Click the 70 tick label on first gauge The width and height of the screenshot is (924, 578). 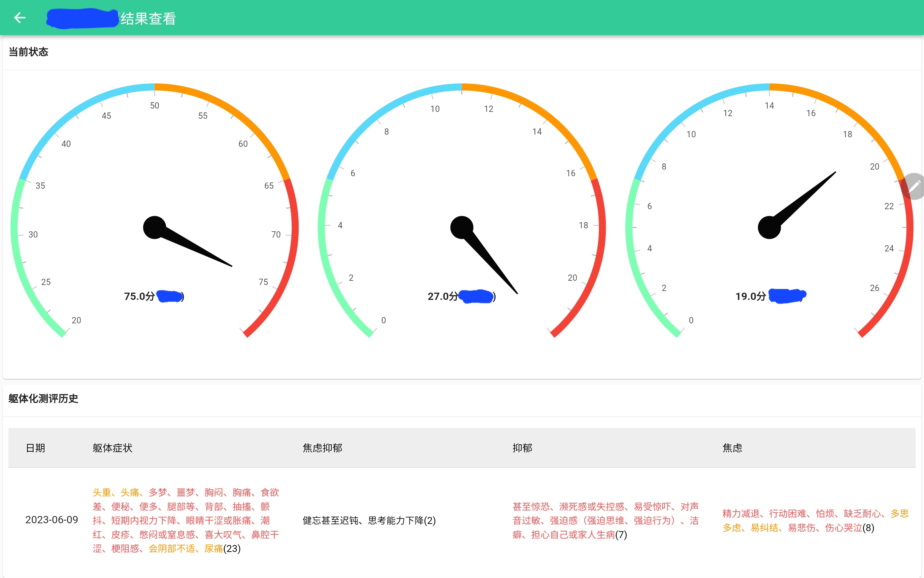coord(276,235)
